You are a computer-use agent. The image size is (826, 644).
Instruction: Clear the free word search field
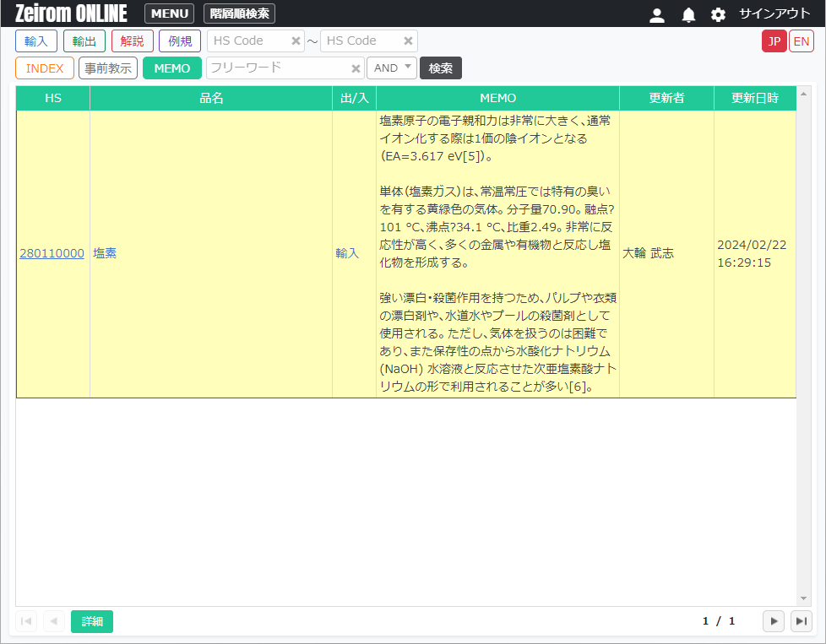pos(356,68)
